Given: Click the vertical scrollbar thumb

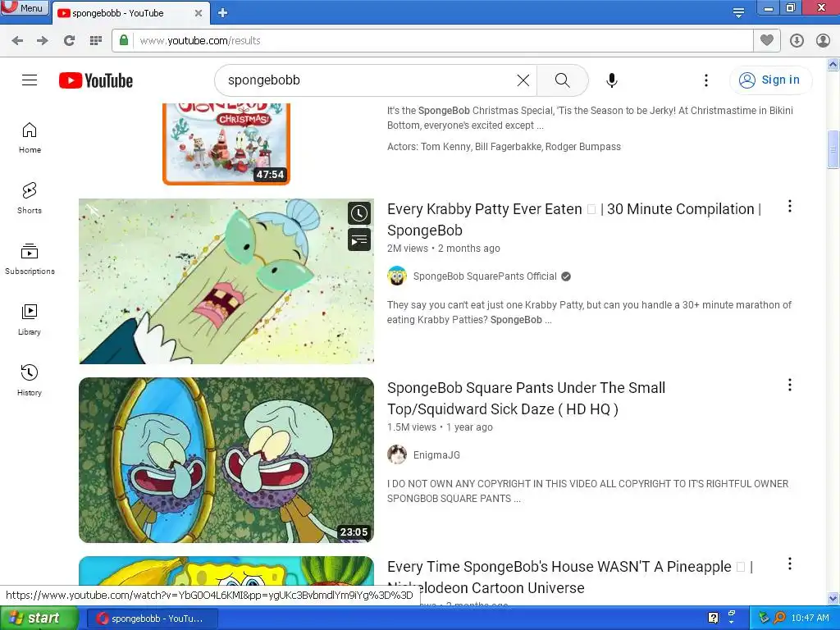Looking at the screenshot, I should [x=833, y=149].
